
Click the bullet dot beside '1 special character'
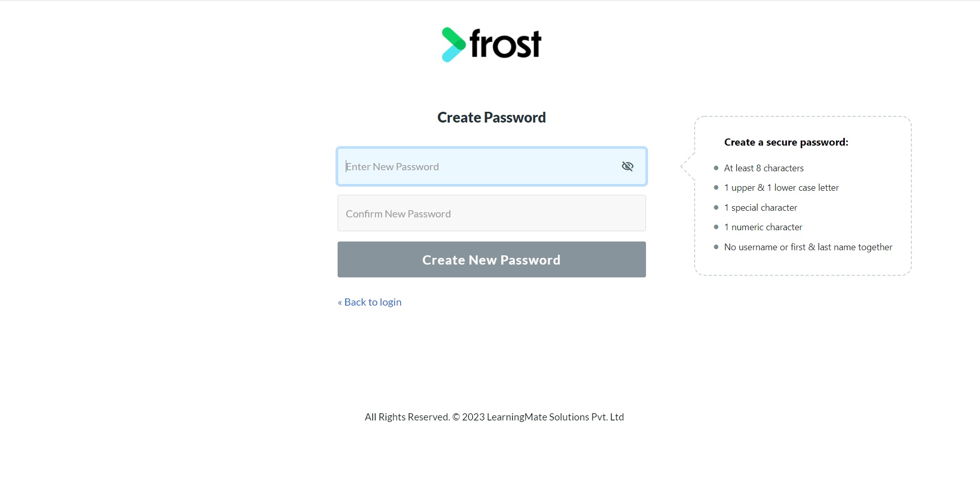coord(716,207)
